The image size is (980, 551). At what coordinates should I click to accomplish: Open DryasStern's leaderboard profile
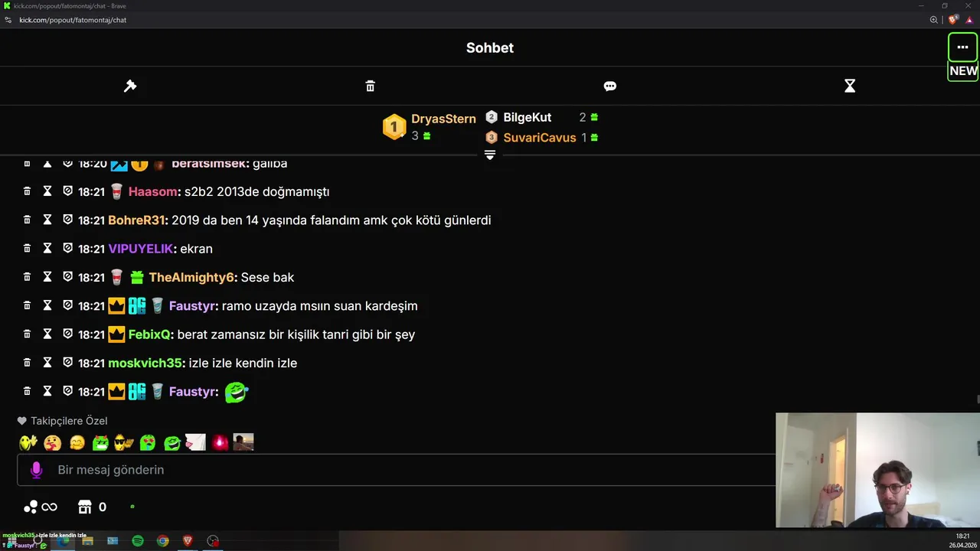click(443, 119)
